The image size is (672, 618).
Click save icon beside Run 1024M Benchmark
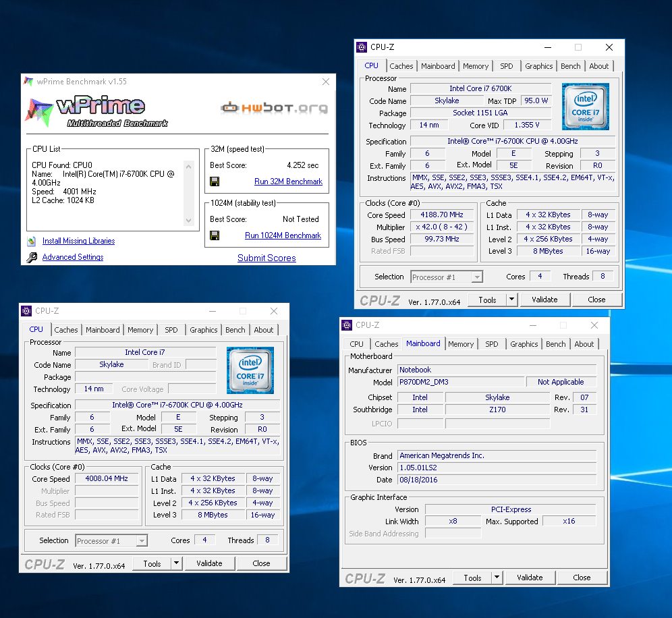coord(215,235)
